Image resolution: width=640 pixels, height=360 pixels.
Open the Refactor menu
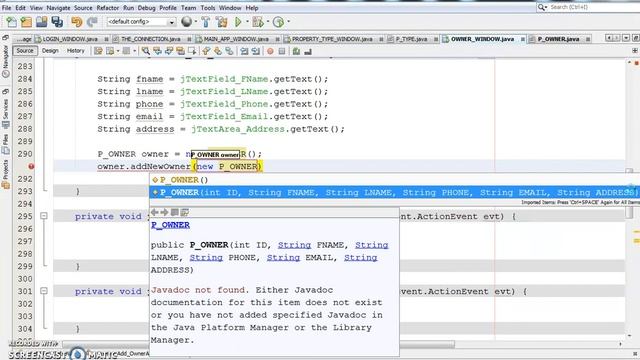coord(107,8)
